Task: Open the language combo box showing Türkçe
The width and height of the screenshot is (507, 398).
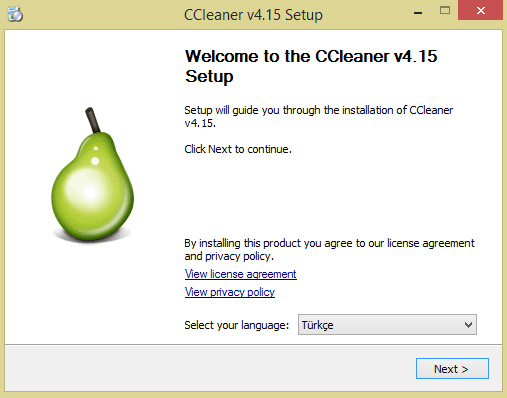Action: point(387,325)
